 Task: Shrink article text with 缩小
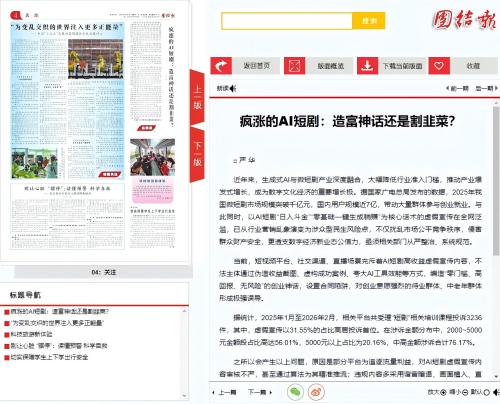[x=458, y=392]
